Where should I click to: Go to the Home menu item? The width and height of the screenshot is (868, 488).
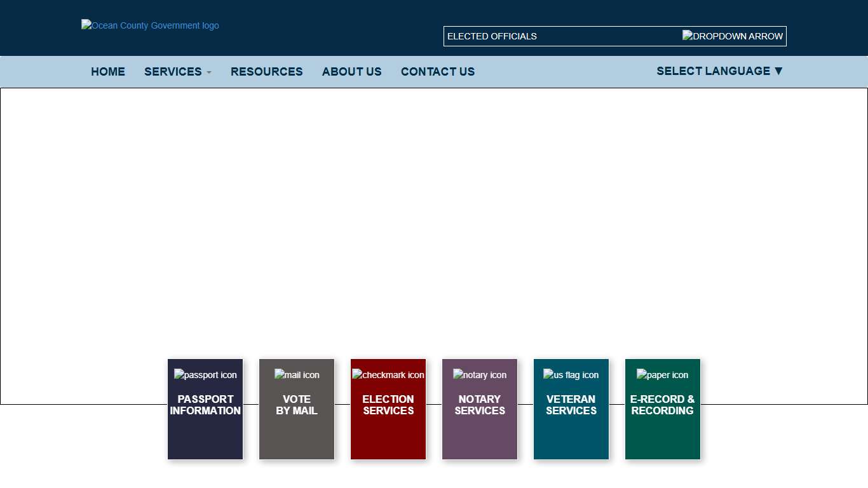pos(108,72)
